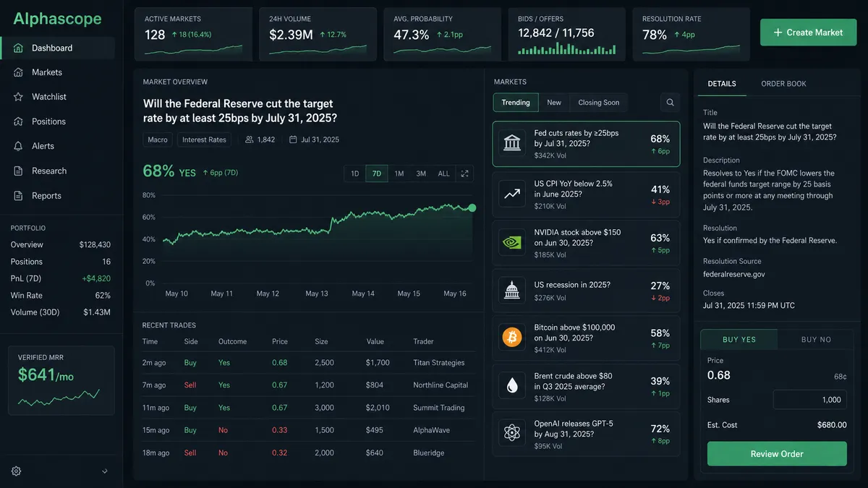Click the PnL (7D) +$4,820 row
The height and width of the screenshot is (488, 868).
tap(61, 278)
